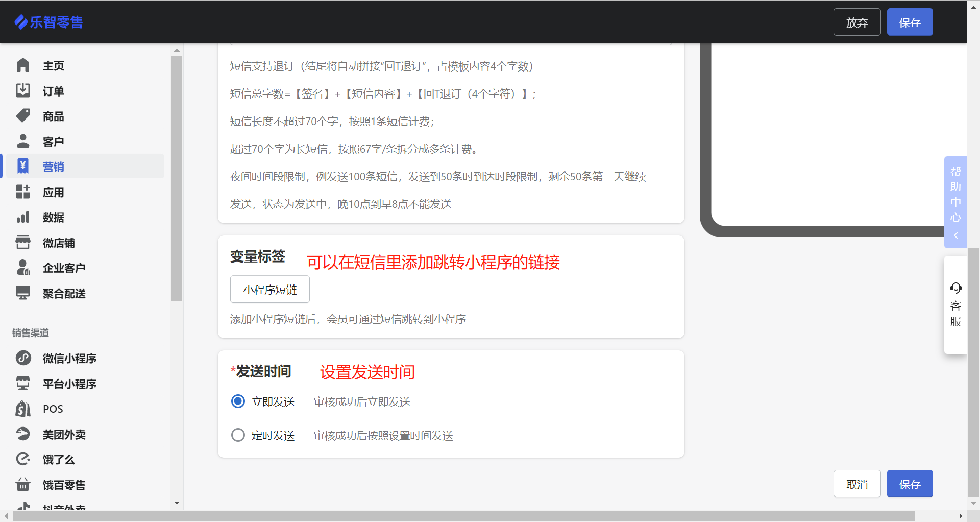Select the 商品 tag icon
Viewport: 980px width, 522px height.
(23, 116)
